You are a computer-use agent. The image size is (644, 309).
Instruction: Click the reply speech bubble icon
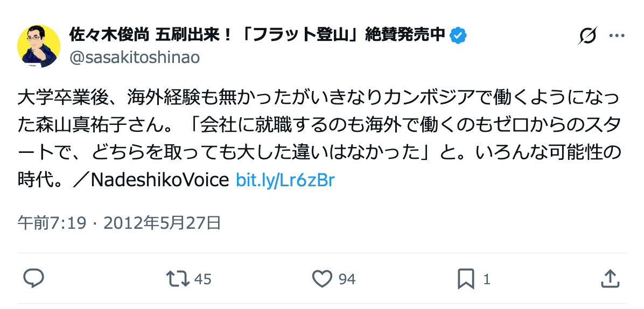pos(33,278)
